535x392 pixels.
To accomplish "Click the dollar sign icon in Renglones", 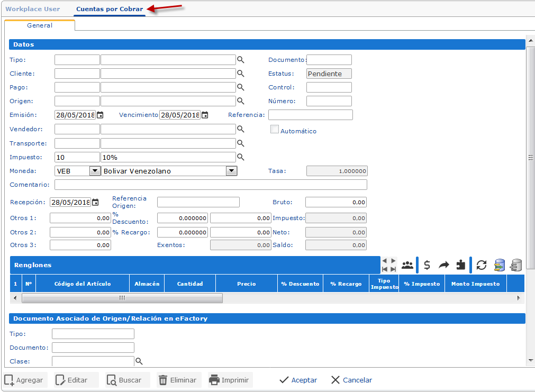I will click(x=427, y=265).
